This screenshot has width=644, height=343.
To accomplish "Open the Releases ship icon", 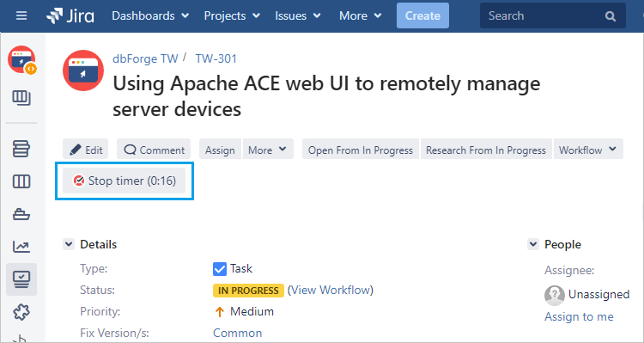I will [x=21, y=214].
